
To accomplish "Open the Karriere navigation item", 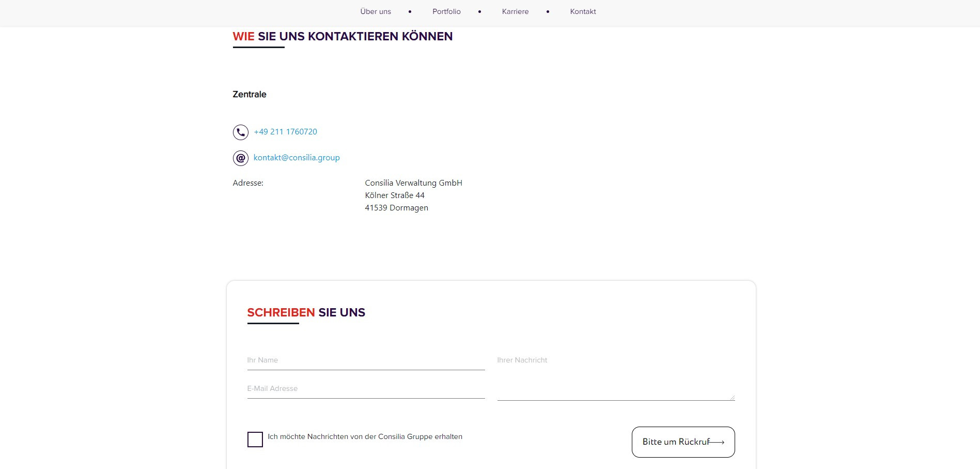I will point(515,11).
